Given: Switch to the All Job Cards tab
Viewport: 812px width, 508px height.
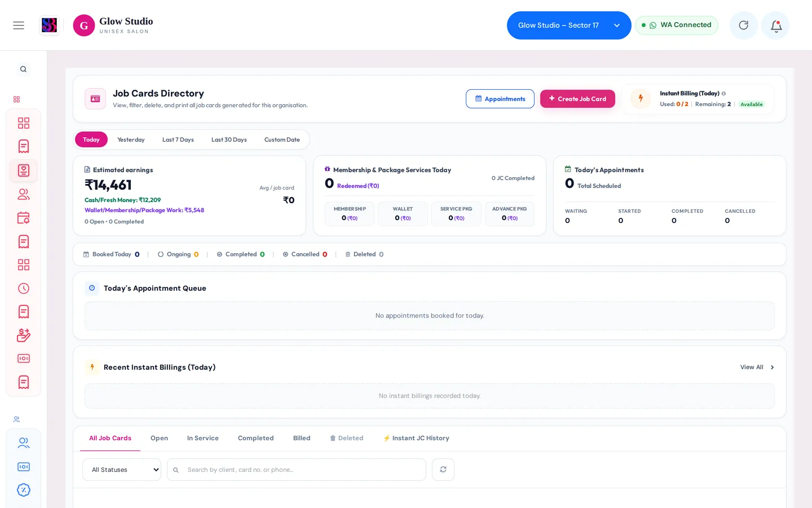Looking at the screenshot, I should point(110,438).
